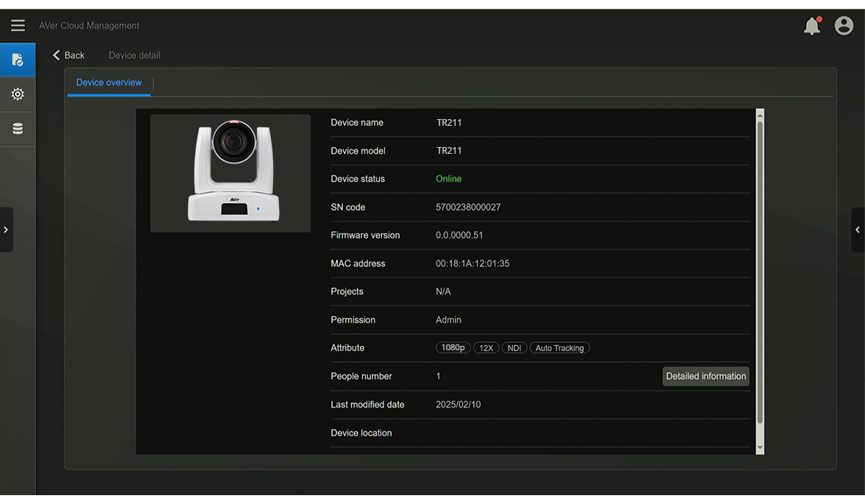Click the TR211 camera thumbnail image
The width and height of the screenshot is (865, 504).
coord(230,173)
